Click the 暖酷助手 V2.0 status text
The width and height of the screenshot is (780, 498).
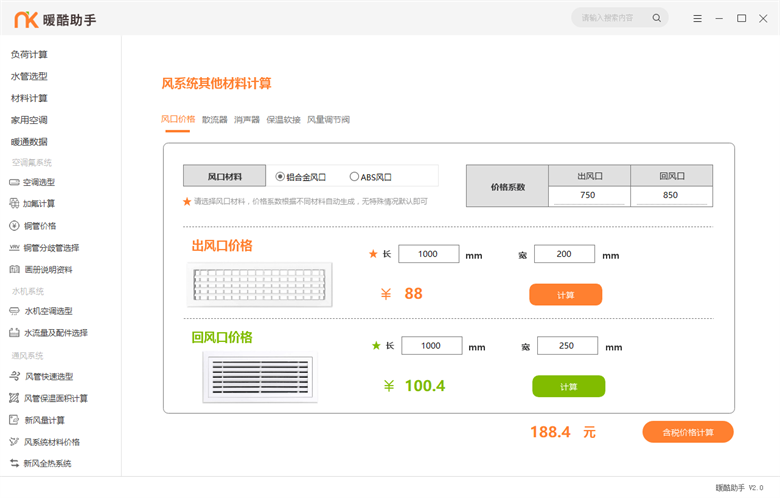tap(739, 488)
